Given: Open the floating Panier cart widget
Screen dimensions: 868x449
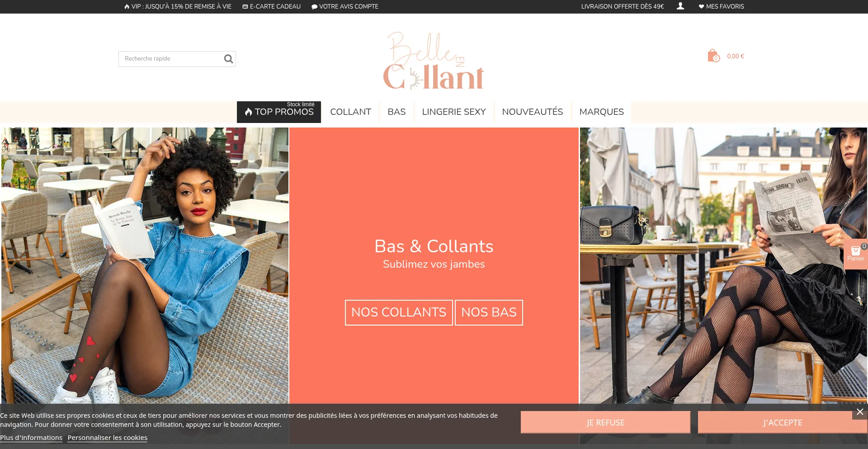Looking at the screenshot, I should (x=855, y=254).
